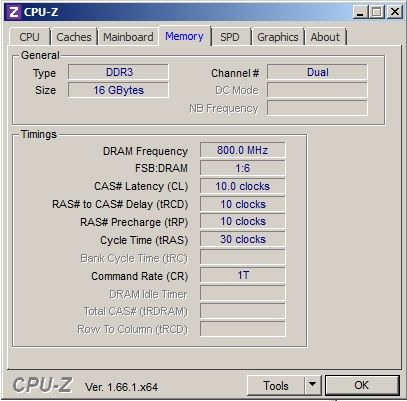Select the Memory tab
The height and width of the screenshot is (401, 407).
184,36
